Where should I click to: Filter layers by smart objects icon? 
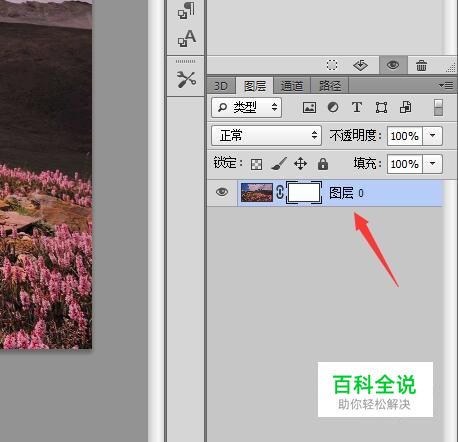pos(405,107)
